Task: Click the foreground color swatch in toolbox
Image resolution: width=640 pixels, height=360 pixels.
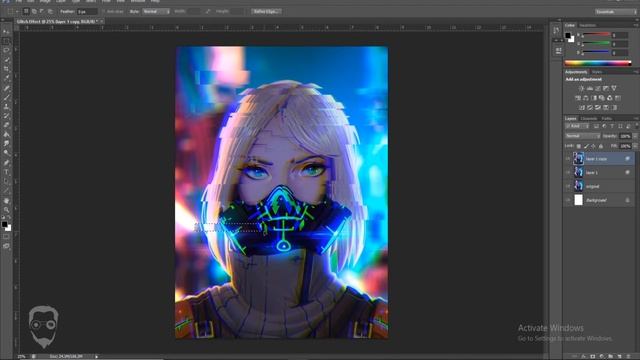Action: pyautogui.click(x=4, y=224)
